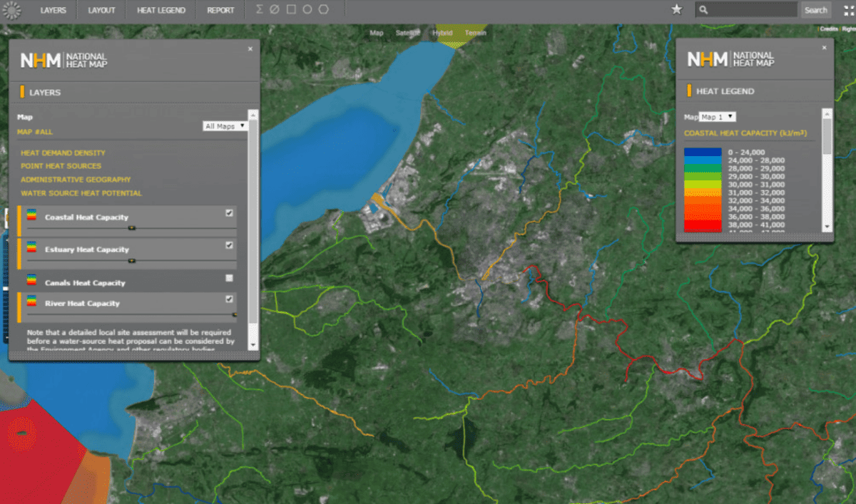Expand Point Heat Sources group
Image resolution: width=856 pixels, height=504 pixels.
tap(61, 166)
